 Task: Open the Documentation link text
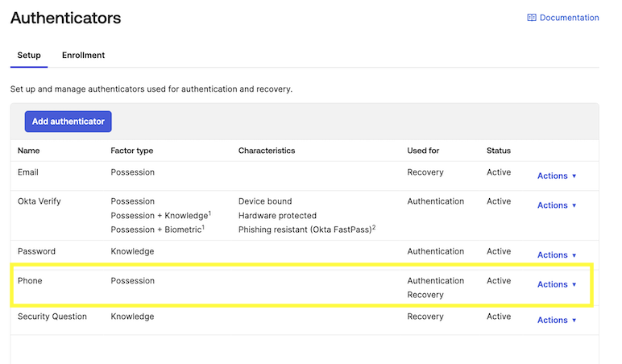[569, 18]
